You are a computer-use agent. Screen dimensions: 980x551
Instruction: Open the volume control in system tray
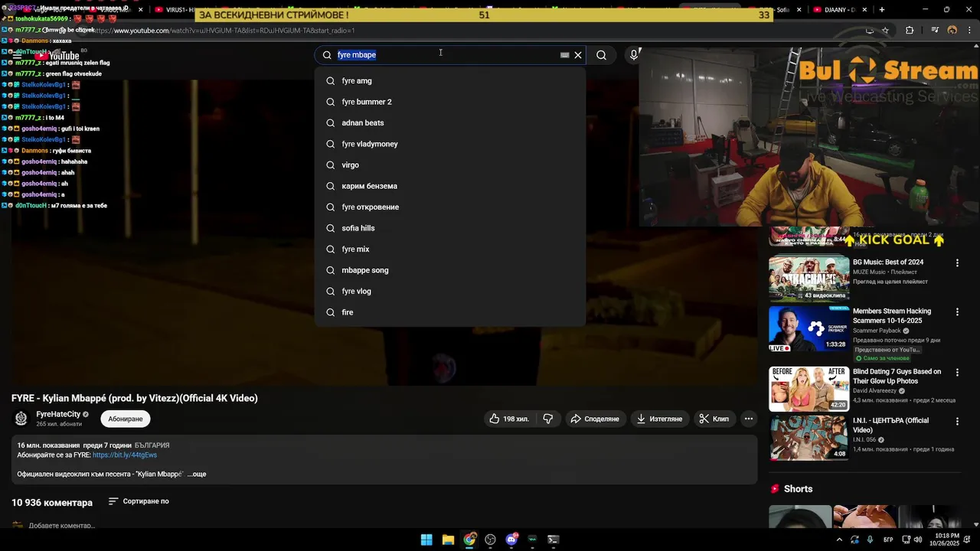pos(918,540)
